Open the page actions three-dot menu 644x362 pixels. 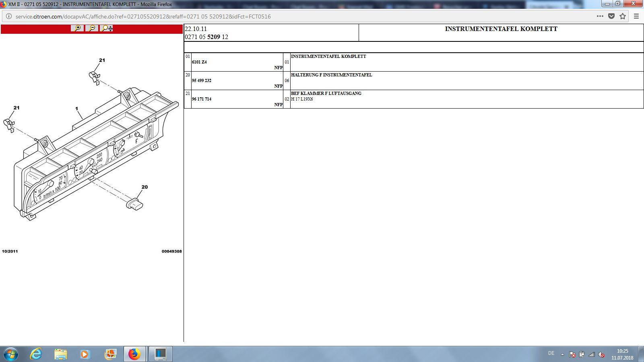(x=600, y=16)
